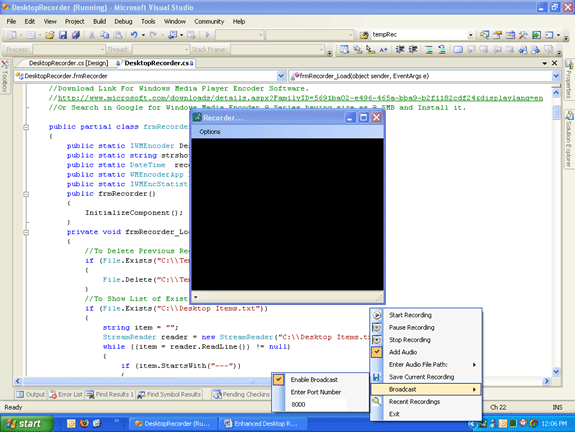The width and height of the screenshot is (575, 432).
Task: Open the DesktopRecorder.frmRecorder class dropdown
Action: click(281, 76)
